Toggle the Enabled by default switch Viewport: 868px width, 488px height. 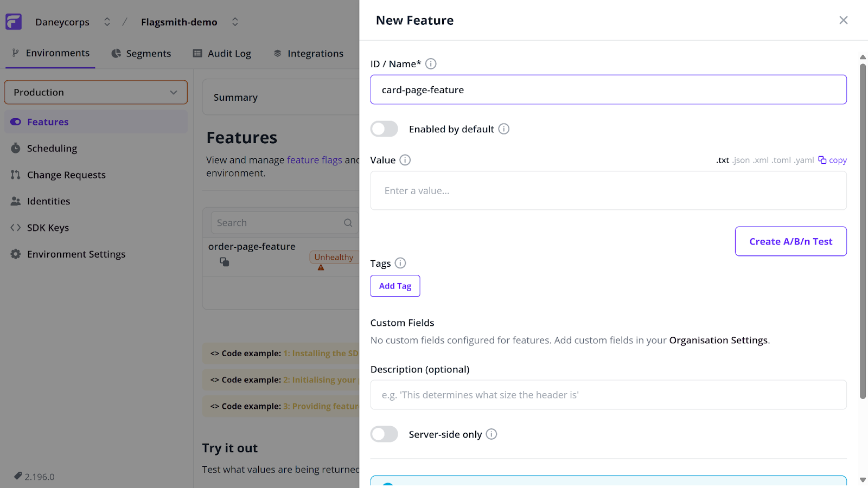[384, 129]
